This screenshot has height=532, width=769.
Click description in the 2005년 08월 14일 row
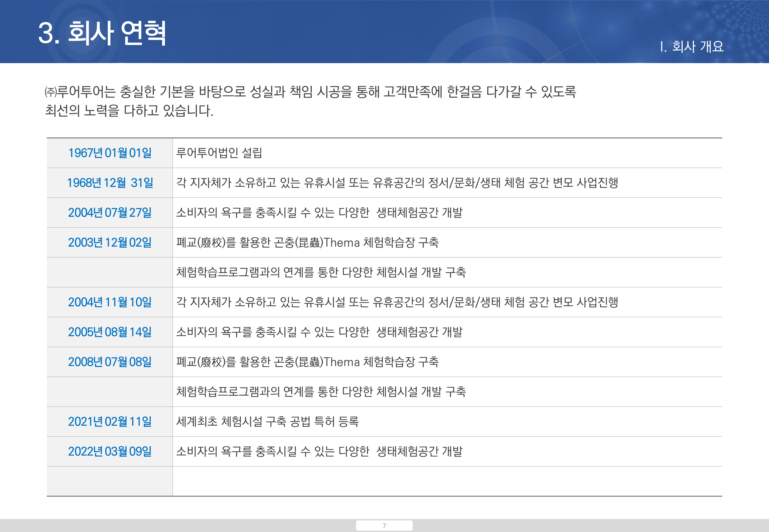(x=319, y=332)
